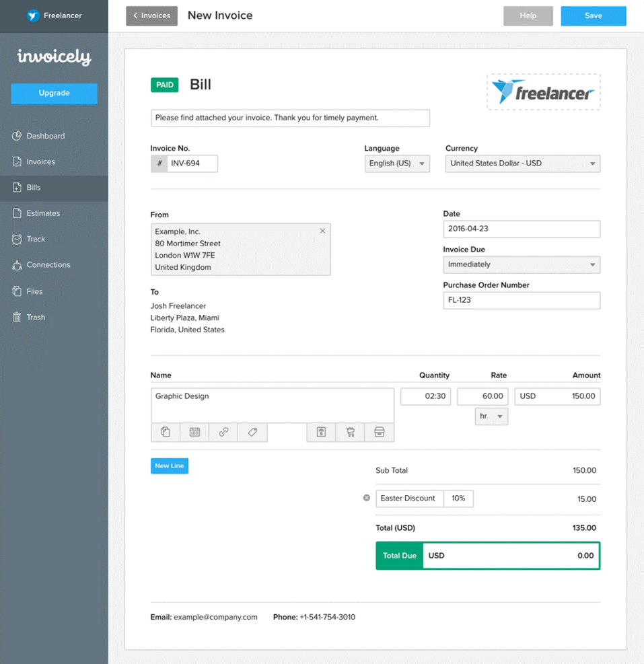Select the tag icon for the line item
Viewport: 644px width, 664px height.
tap(252, 432)
